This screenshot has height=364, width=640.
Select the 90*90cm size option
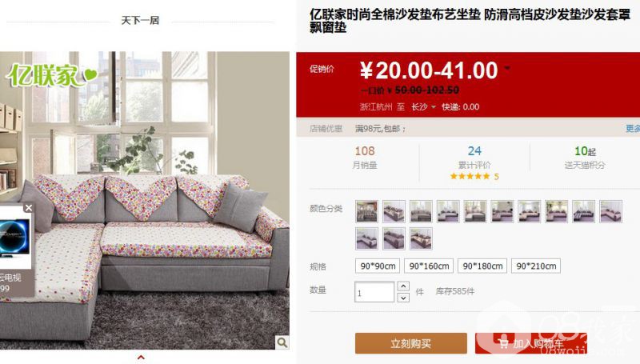378,266
